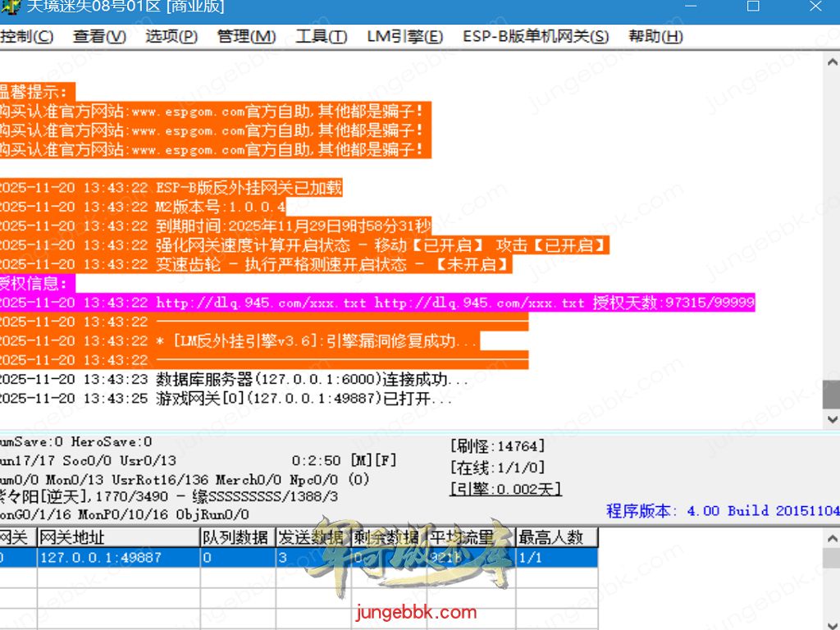Open the 控制(C) menu
840x630 pixels.
point(26,36)
